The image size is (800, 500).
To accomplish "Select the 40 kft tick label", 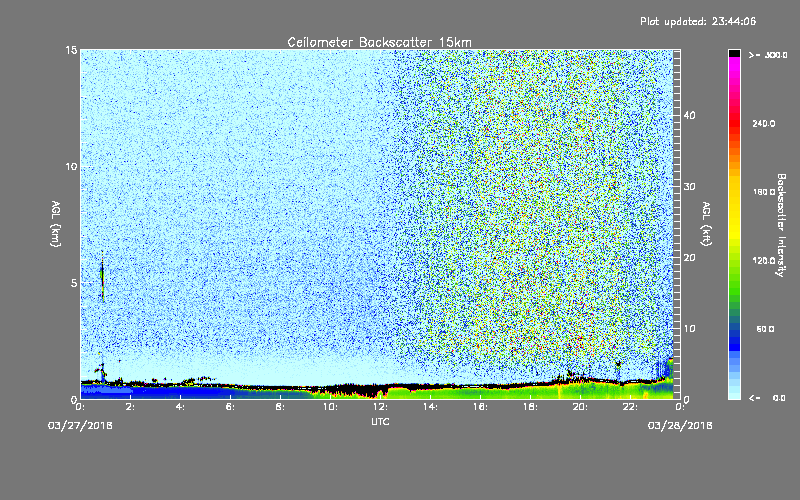I will tap(689, 115).
